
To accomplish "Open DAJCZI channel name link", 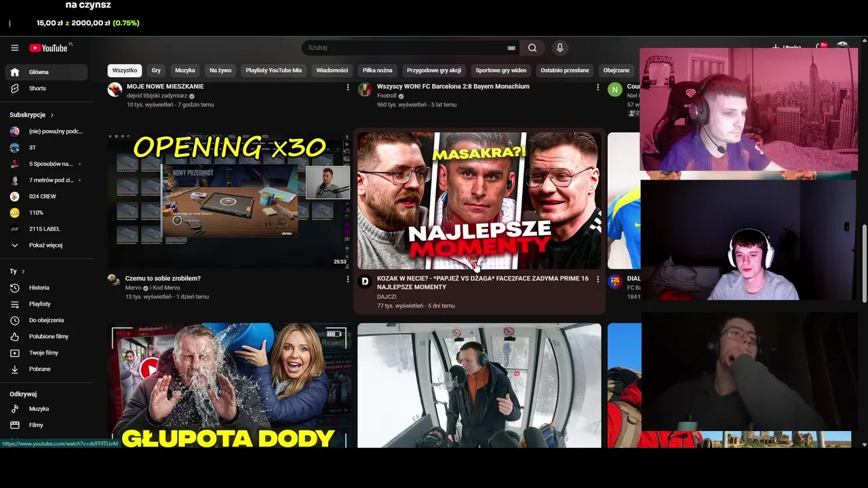I will tap(387, 297).
